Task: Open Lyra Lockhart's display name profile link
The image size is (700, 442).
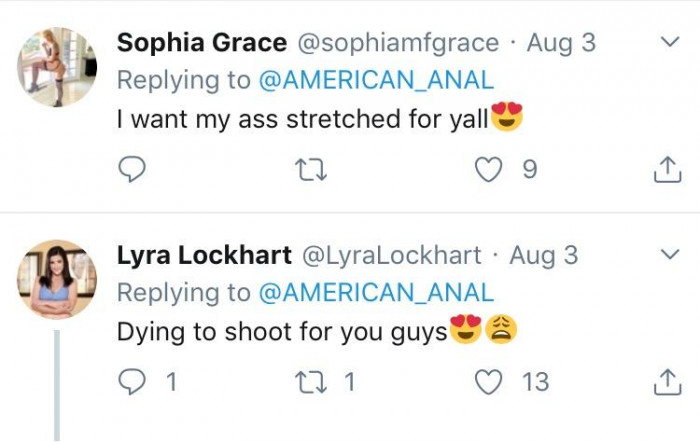Action: [203, 255]
